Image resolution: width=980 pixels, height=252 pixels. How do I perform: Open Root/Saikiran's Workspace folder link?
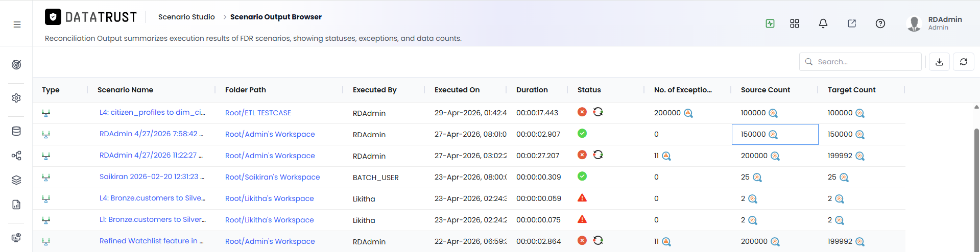(x=272, y=177)
